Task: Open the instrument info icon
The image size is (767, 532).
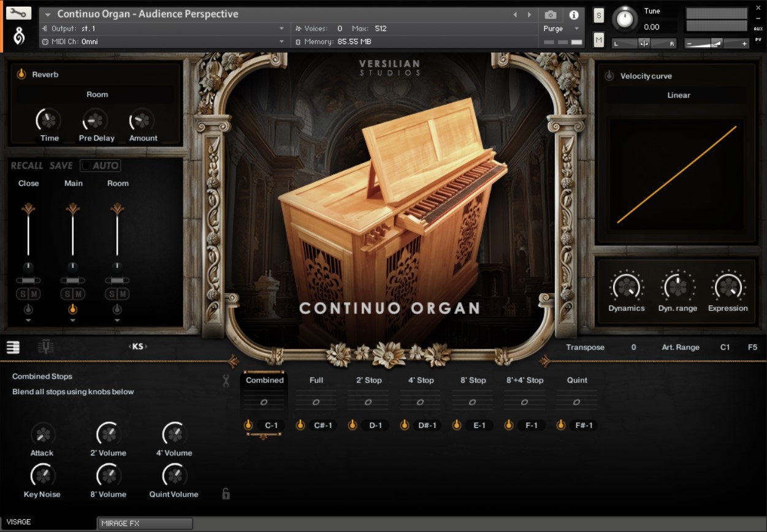Action: (x=574, y=15)
